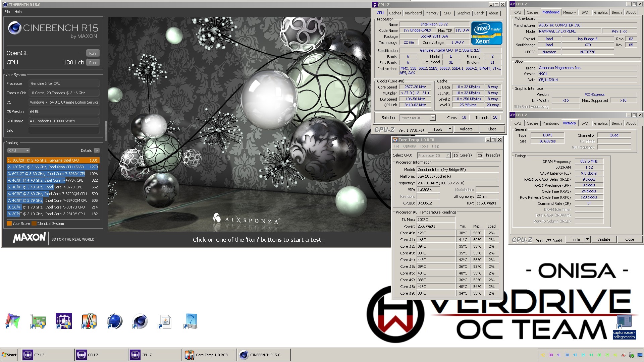Image resolution: width=644 pixels, height=362 pixels.
Task: Switch to Bench tab in CPU-Z CPU window
Action: tap(479, 13)
